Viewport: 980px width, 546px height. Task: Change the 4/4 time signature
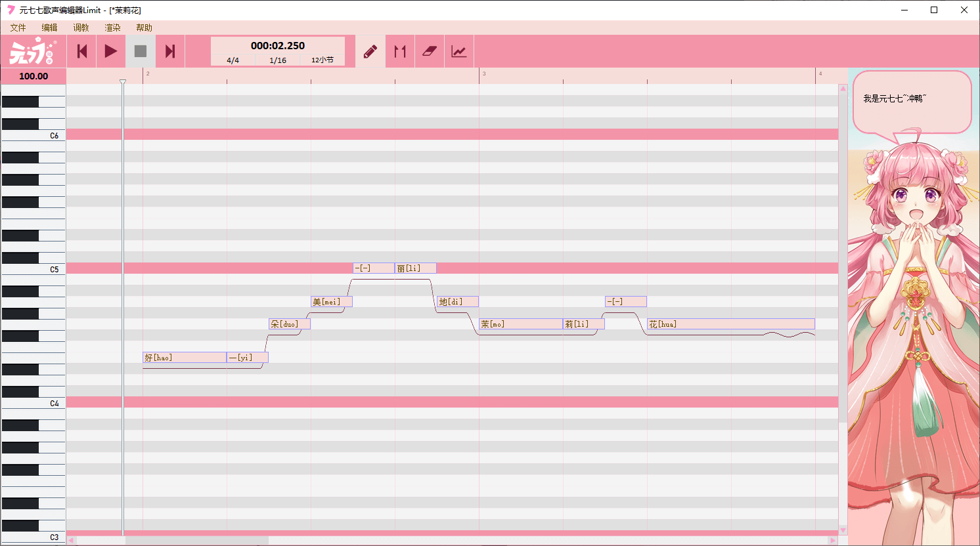pos(233,60)
